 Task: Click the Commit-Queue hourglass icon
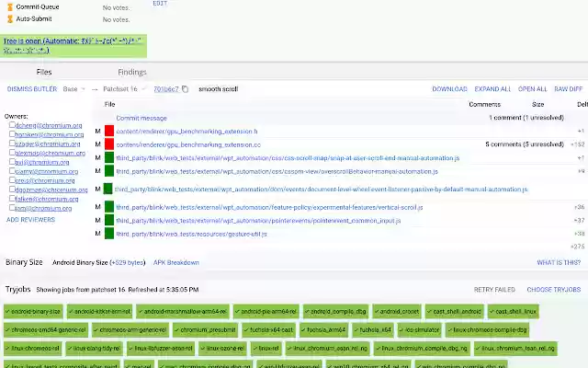(x=10, y=6)
